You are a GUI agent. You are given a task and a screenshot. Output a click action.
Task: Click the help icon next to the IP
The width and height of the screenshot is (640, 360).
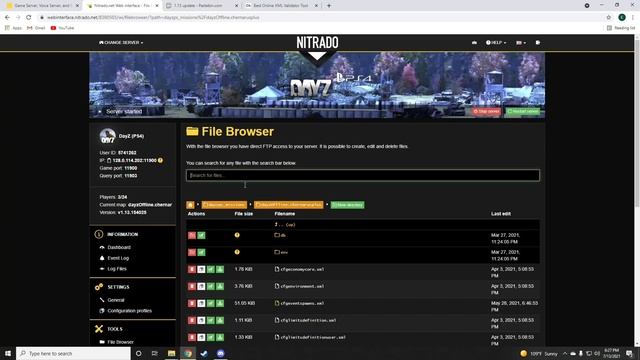pos(160,160)
